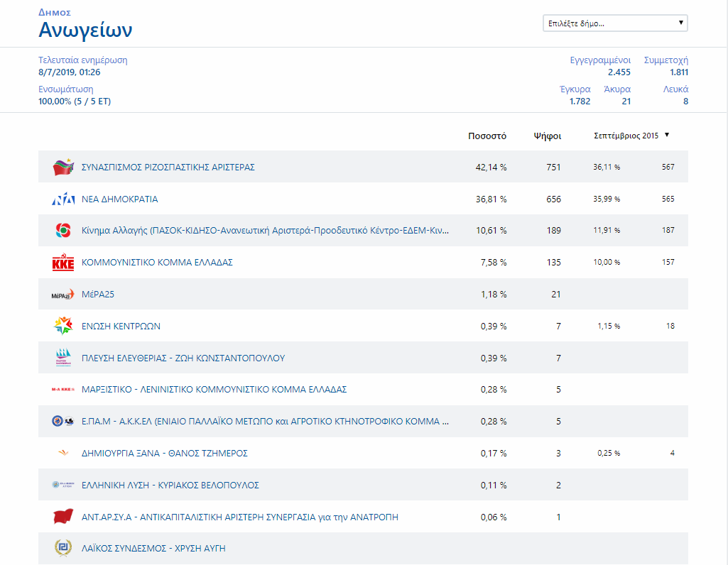Screen dimensions: 728x565
Task: Expand the Σεπτέμβριος 2015 comparison dropdown
Action: tap(632, 136)
